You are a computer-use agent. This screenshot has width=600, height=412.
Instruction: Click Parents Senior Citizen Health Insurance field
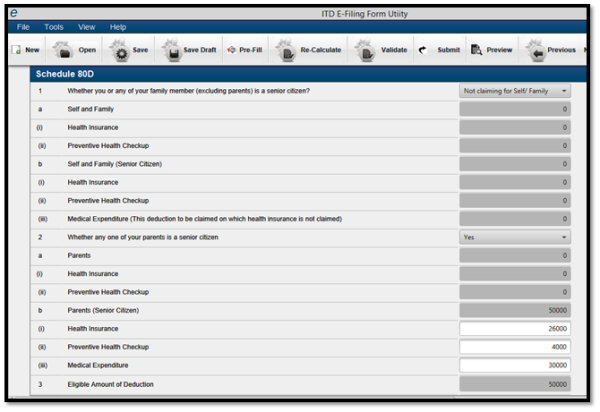[515, 328]
